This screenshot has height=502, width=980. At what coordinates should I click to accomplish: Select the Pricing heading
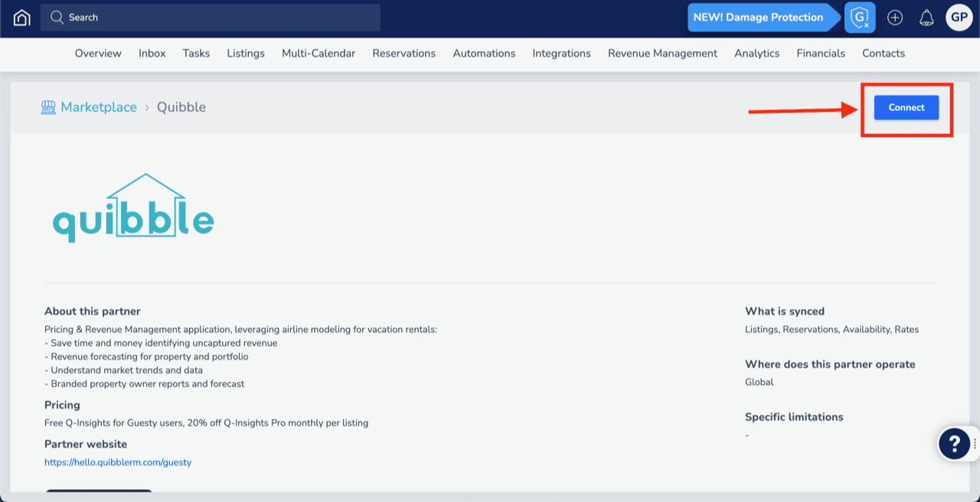(x=62, y=405)
